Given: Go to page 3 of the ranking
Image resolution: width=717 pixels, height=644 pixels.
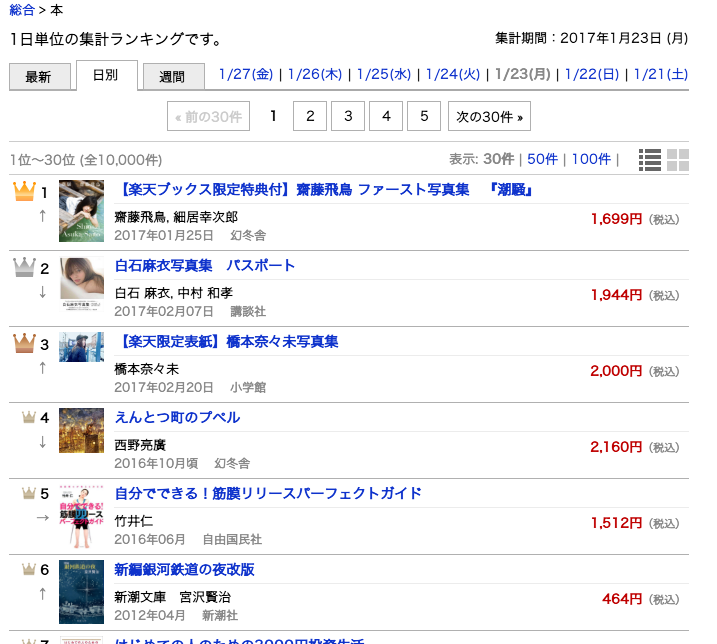Looking at the screenshot, I should point(348,116).
